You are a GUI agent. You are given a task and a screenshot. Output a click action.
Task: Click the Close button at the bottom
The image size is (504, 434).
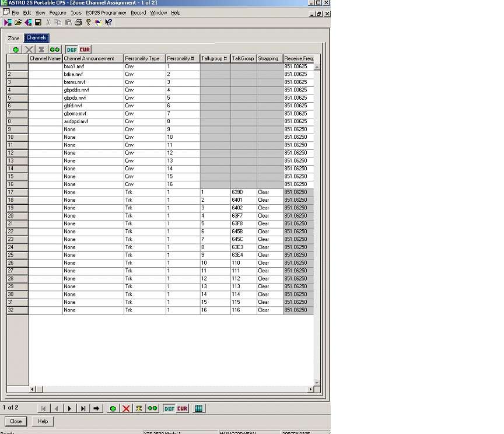(16, 421)
